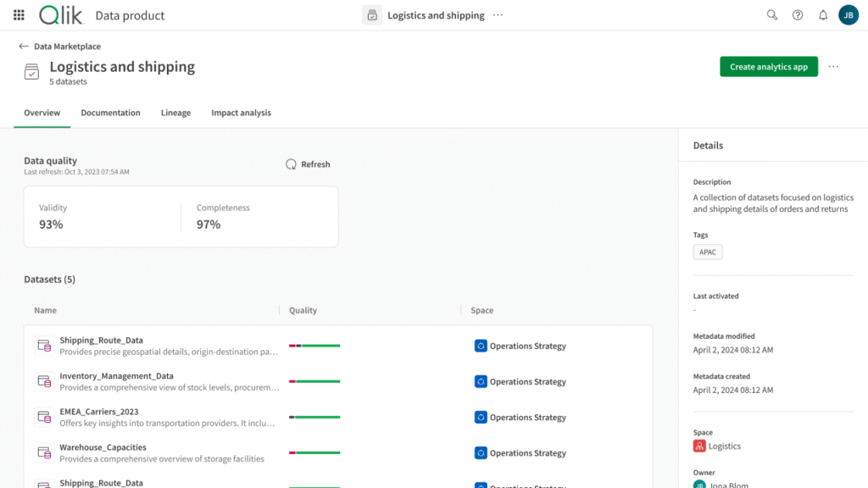
Task: Click the Logistics space icon in Details
Action: [x=699, y=446]
